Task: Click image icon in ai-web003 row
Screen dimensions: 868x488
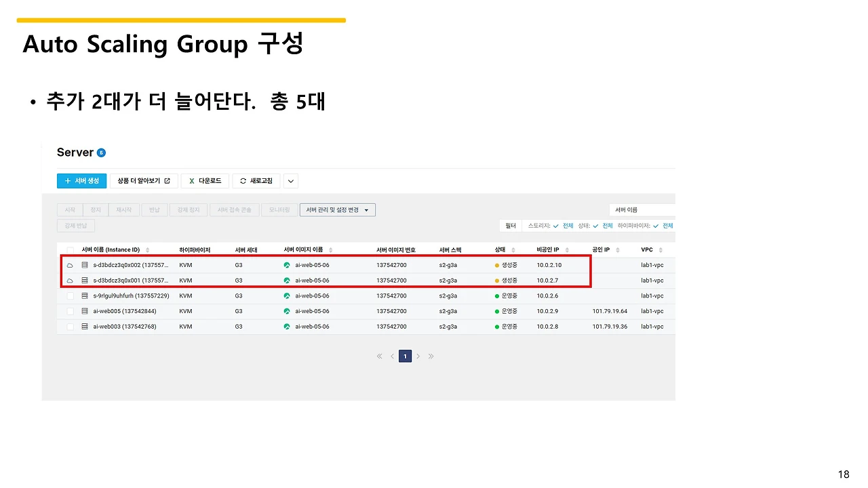Action: (287, 327)
